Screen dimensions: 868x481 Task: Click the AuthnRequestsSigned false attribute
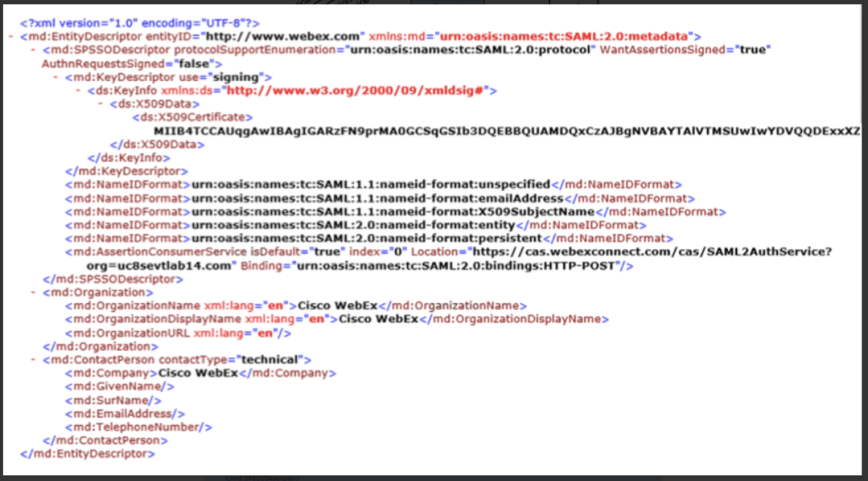tap(129, 64)
